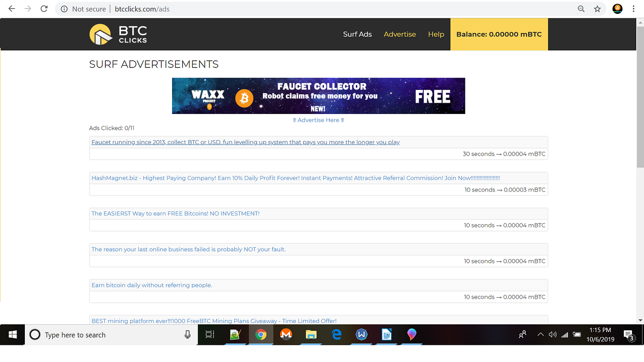Click the '10 seconds → 0.00003 mBTC' text
Screen dimensions: 644x362
505,190
